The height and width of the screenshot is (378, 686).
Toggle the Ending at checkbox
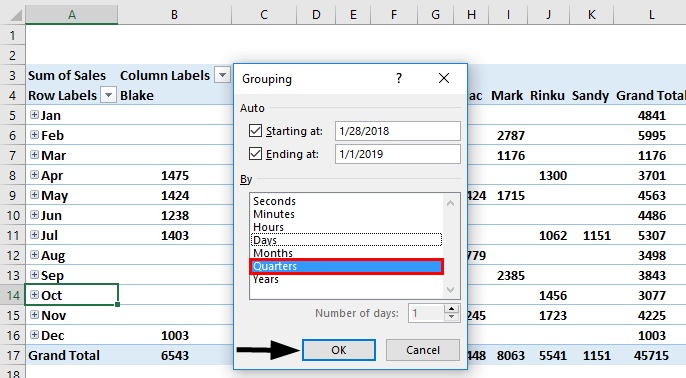(255, 154)
